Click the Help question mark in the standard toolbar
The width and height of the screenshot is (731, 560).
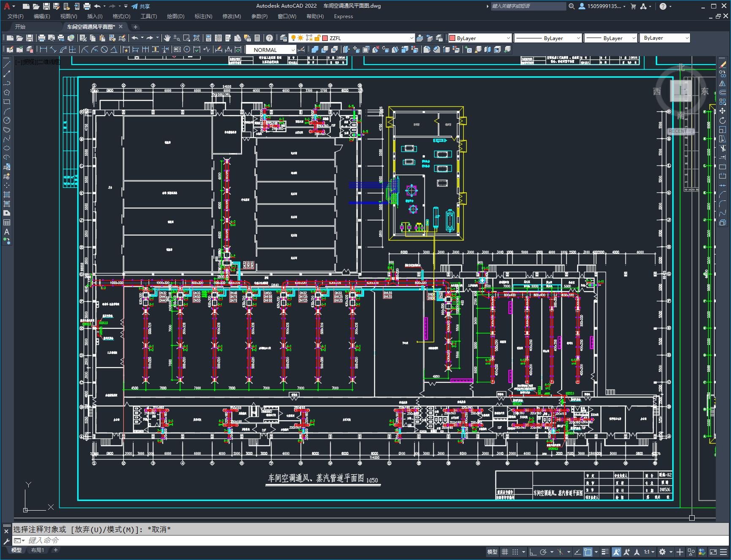coord(269,38)
